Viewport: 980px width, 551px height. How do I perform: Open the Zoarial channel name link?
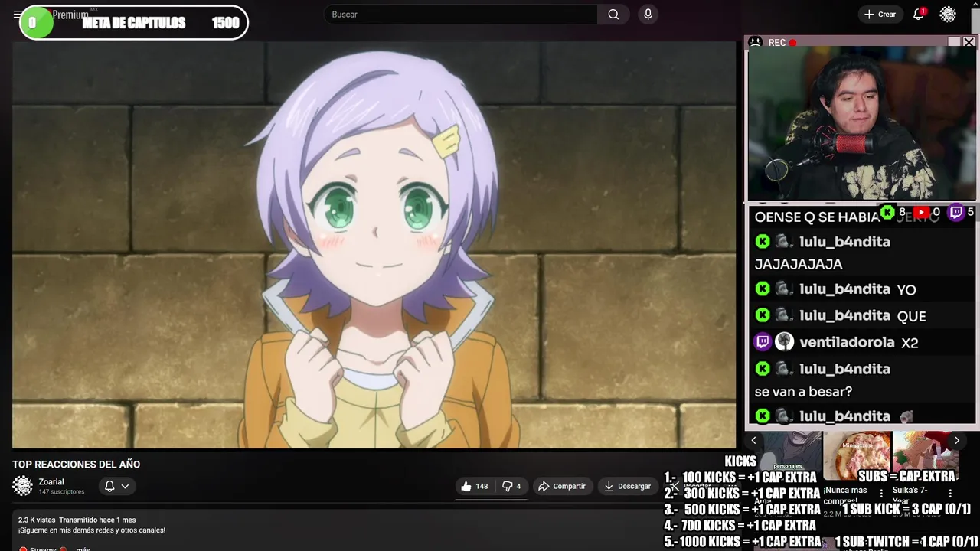51,482
